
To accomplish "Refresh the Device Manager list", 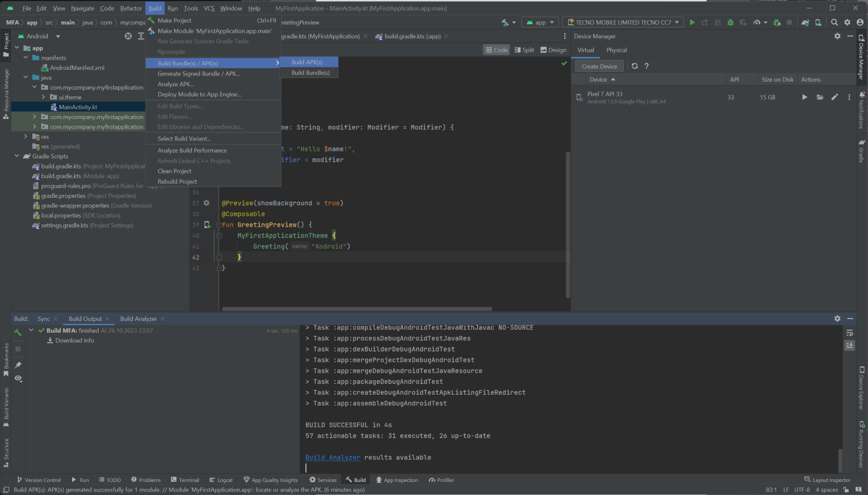I will pyautogui.click(x=635, y=66).
